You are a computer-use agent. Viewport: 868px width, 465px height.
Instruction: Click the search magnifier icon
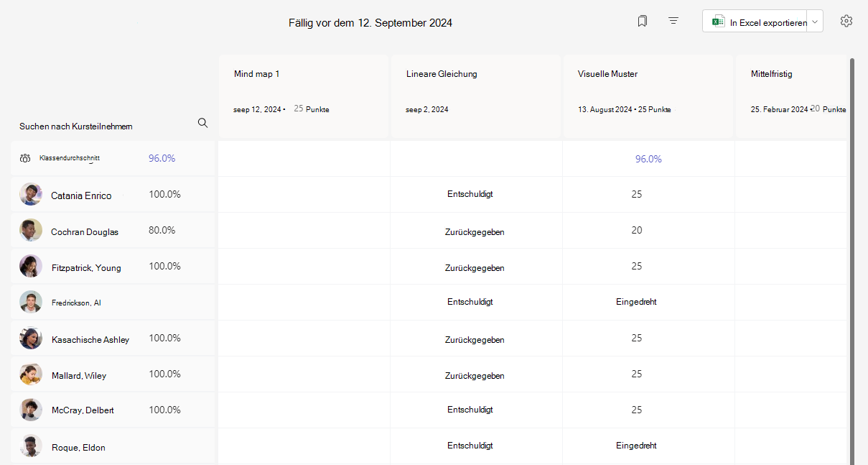[202, 123]
